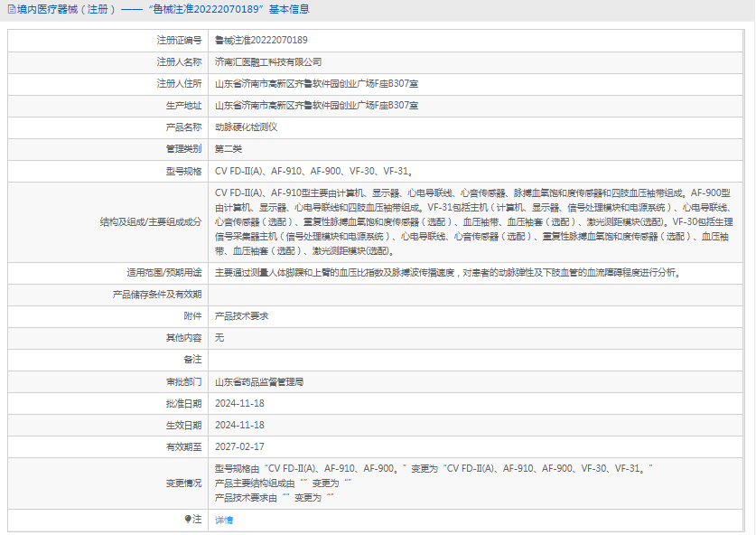Image resolution: width=756 pixels, height=535 pixels.
Task: Click the 变更情况 label
Action: 183,483
